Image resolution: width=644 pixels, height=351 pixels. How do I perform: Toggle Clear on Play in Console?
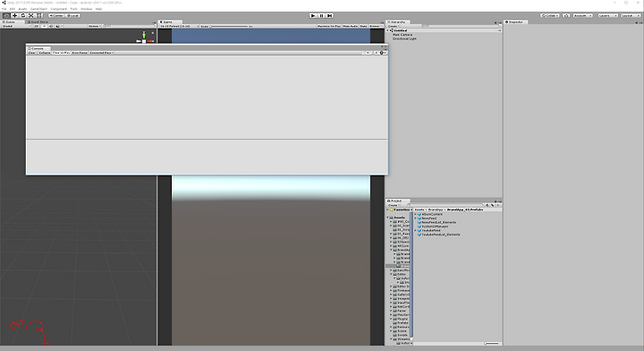pos(62,53)
